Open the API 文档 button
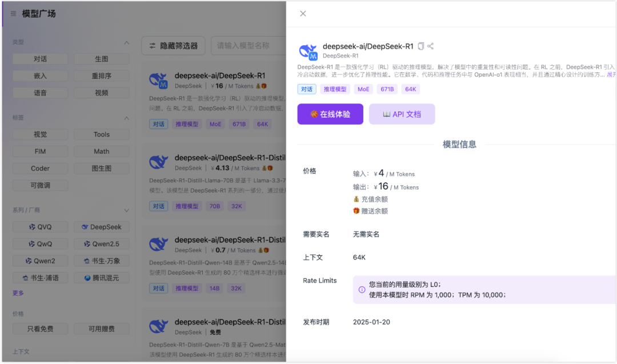The image size is (617, 364). tap(402, 114)
